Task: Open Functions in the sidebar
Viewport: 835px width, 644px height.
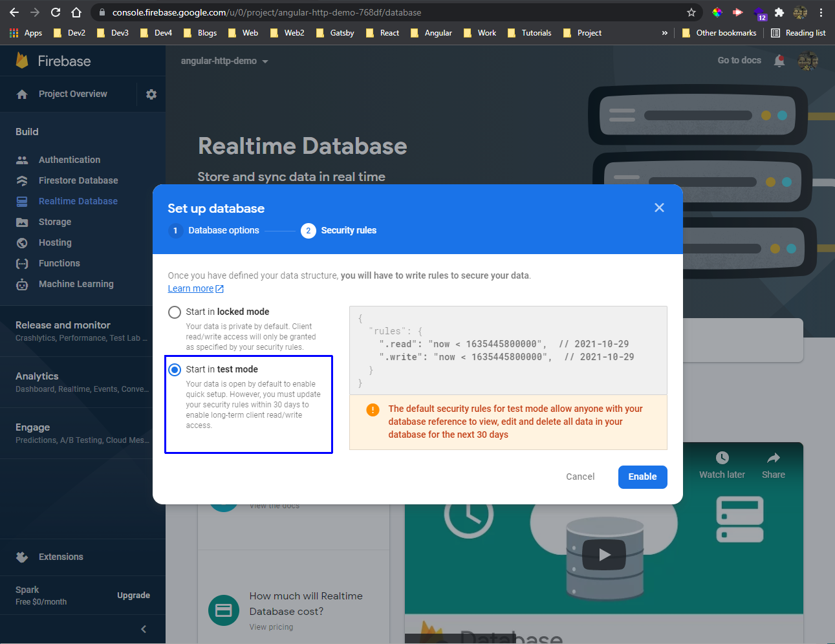Action: tap(60, 263)
